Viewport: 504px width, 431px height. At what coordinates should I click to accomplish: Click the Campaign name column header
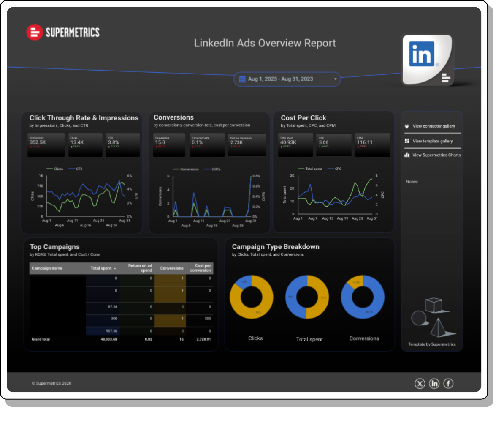pos(47,268)
